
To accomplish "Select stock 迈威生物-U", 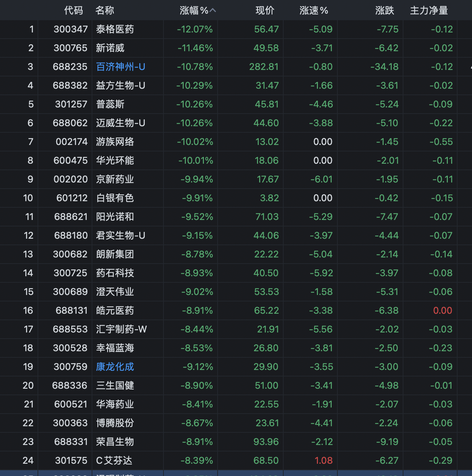I will [121, 123].
